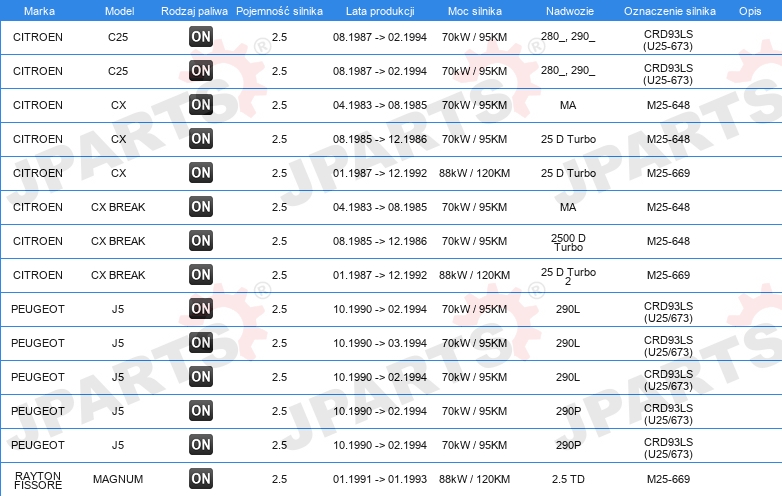Click M25-669 engine code in the CX BREAK row
Image resolution: width=782 pixels, height=496 pixels.
click(668, 275)
